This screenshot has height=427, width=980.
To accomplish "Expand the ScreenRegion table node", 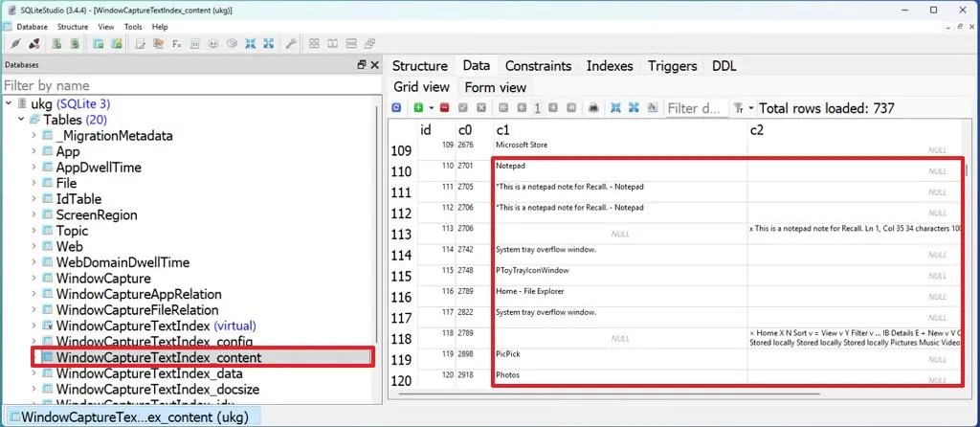I will click(x=33, y=214).
